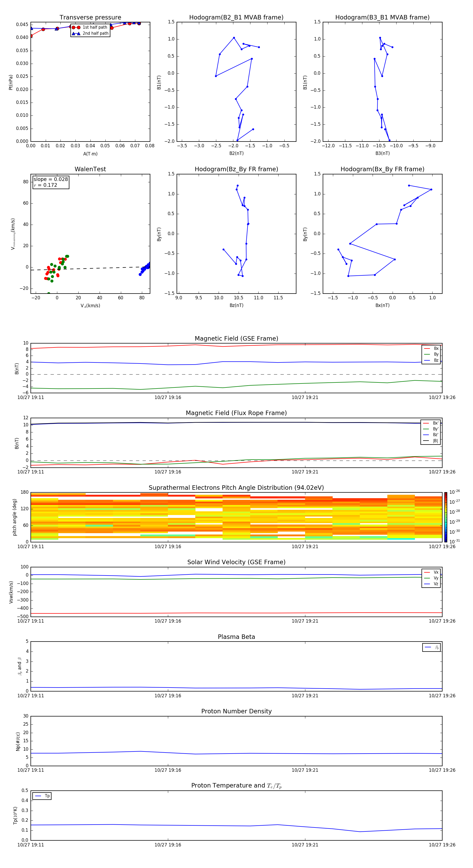Screen dimensions: 473x868
Task: Select the 'B2(nT)' x-axis label
Action: click(x=236, y=153)
